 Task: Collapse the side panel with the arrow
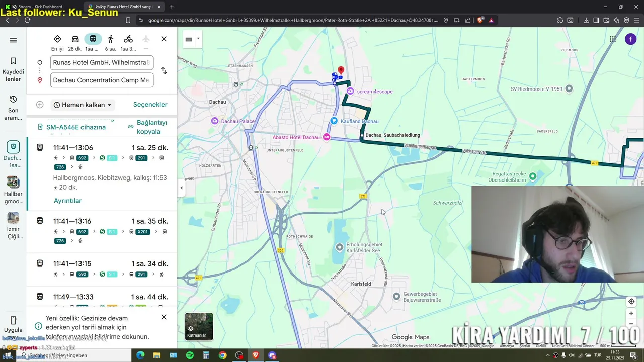[182, 188]
